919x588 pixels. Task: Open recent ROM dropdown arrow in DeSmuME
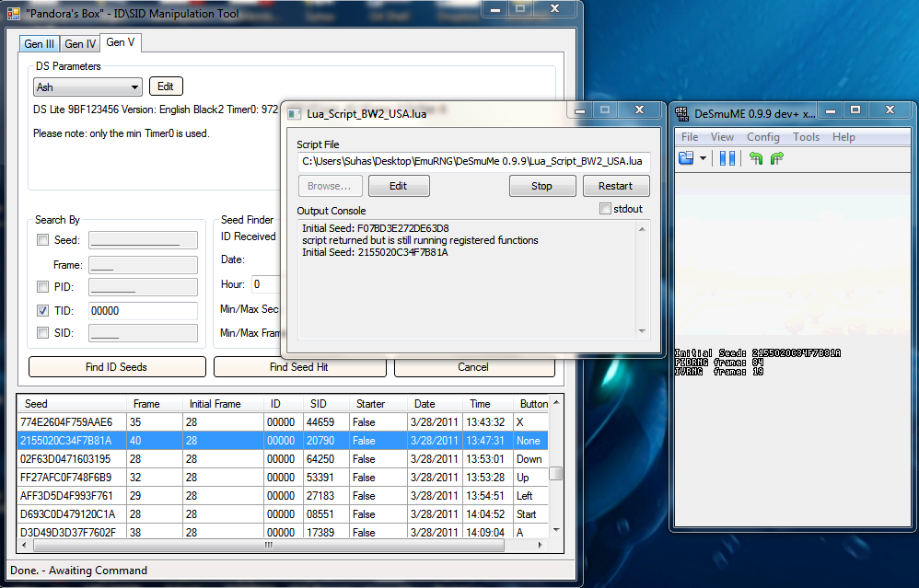pos(703,158)
